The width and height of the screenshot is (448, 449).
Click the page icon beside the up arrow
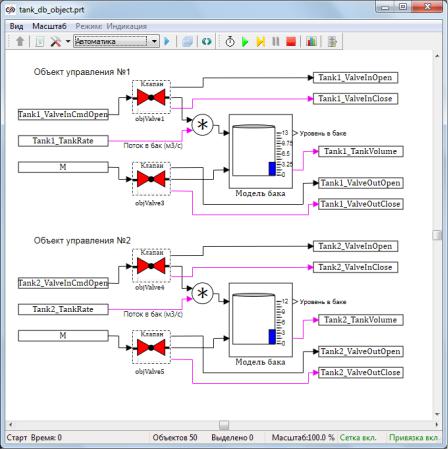(x=40, y=42)
